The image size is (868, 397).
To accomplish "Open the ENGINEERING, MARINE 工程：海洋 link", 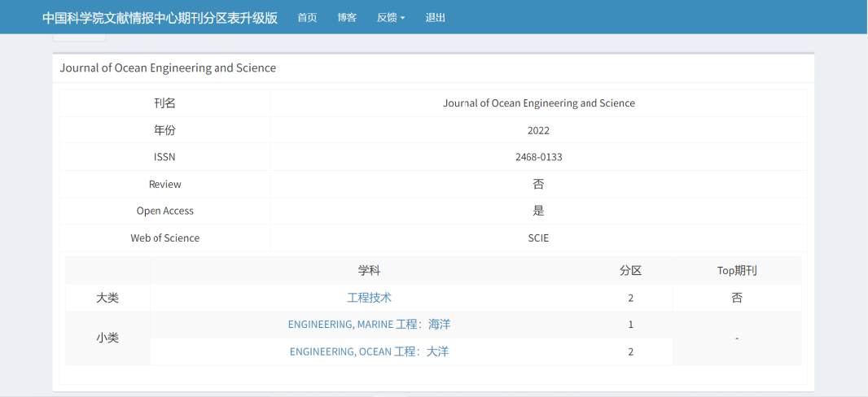I will click(369, 325).
